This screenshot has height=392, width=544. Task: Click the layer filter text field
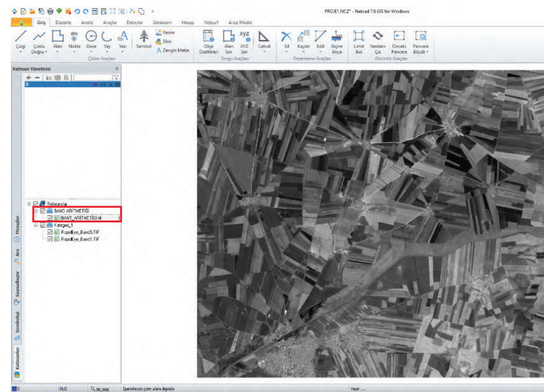(92, 77)
